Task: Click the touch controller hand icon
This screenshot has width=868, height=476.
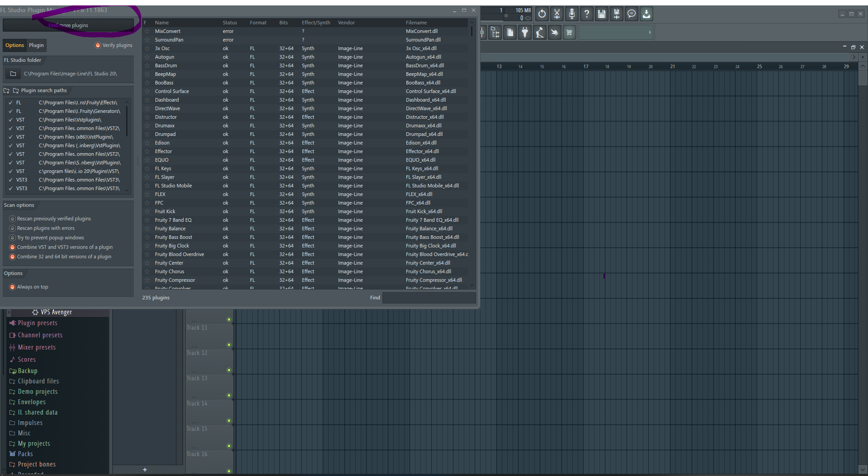Action: [x=555, y=33]
